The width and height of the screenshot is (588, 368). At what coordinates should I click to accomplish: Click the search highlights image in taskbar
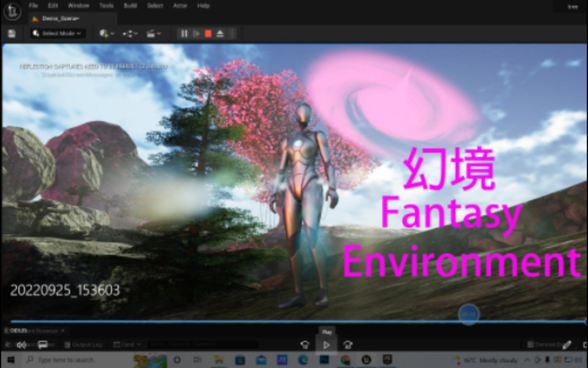tap(151, 361)
